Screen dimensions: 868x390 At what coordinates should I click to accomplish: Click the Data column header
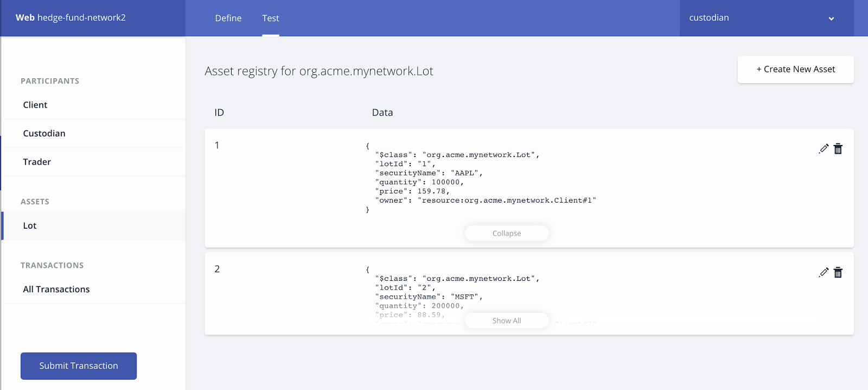pos(382,113)
